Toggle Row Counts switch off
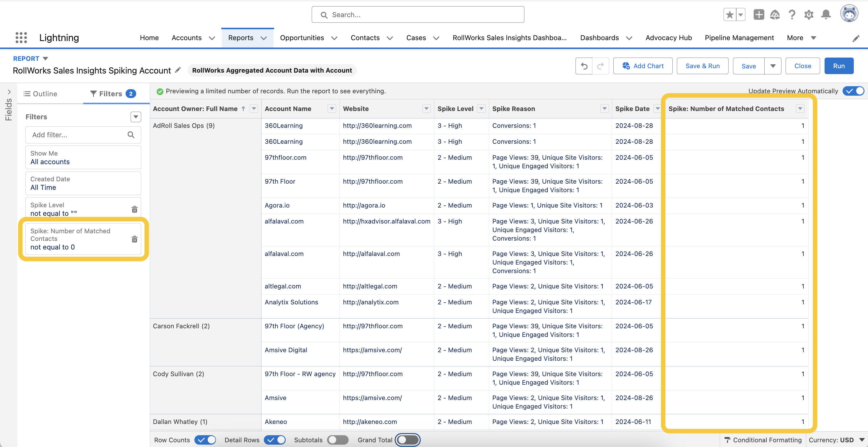This screenshot has width=868, height=447. [205, 440]
